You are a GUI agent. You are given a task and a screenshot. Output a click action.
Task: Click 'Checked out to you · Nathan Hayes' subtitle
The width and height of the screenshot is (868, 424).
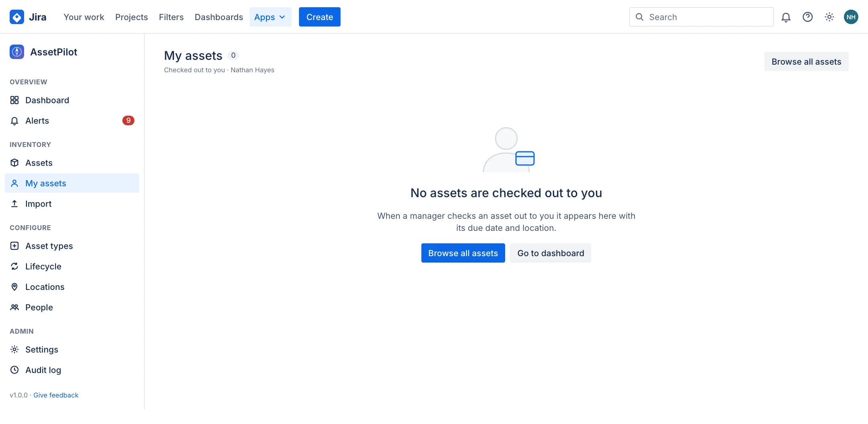(x=219, y=70)
